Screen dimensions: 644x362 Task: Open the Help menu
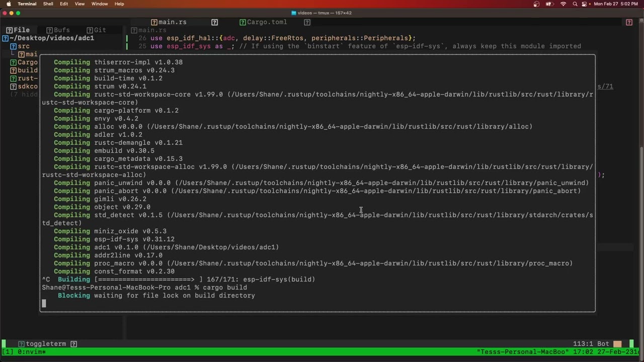119,4
